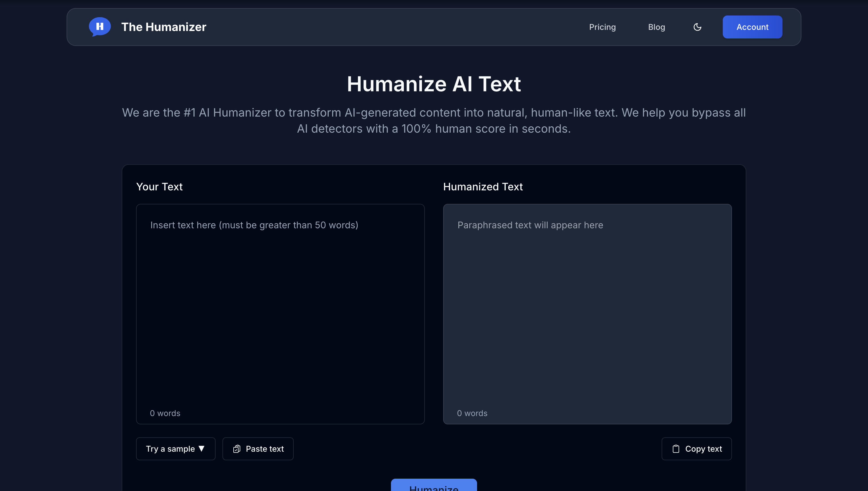The width and height of the screenshot is (868, 491).
Task: Toggle dark mode moon icon
Action: tap(697, 27)
